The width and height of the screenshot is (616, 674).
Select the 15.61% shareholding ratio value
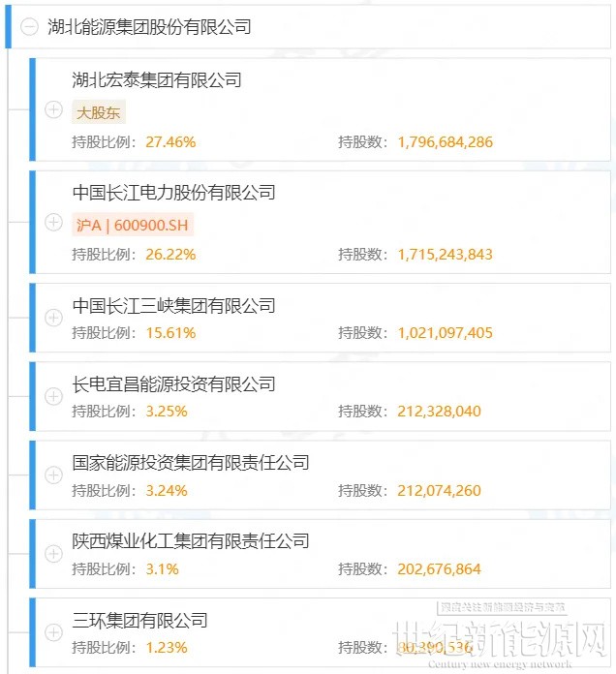click(x=170, y=333)
